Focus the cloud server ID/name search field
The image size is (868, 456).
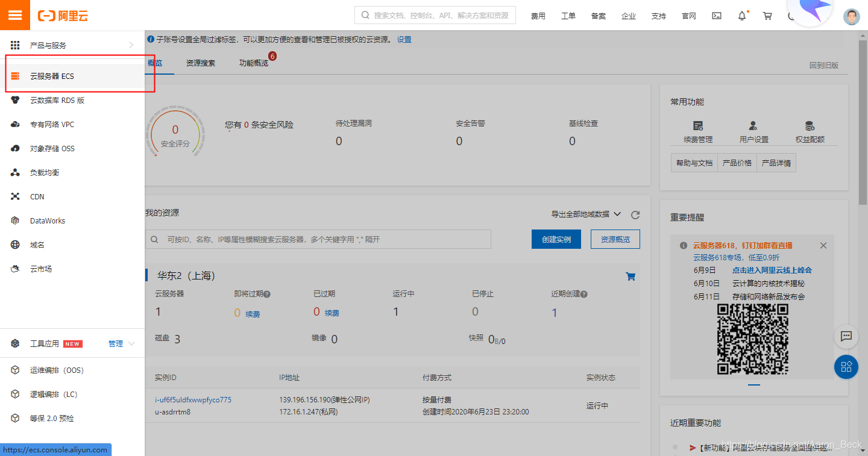tap(318, 239)
